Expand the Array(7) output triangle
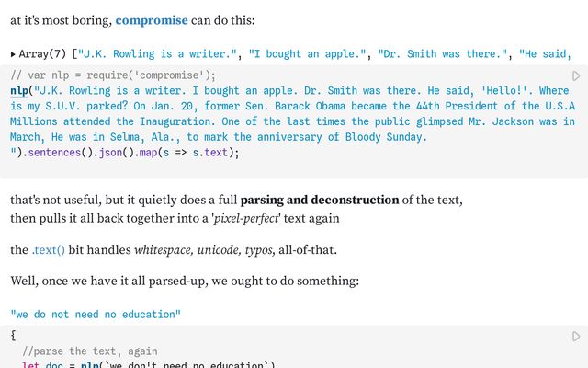Image resolution: width=588 pixels, height=368 pixels. (x=14, y=53)
